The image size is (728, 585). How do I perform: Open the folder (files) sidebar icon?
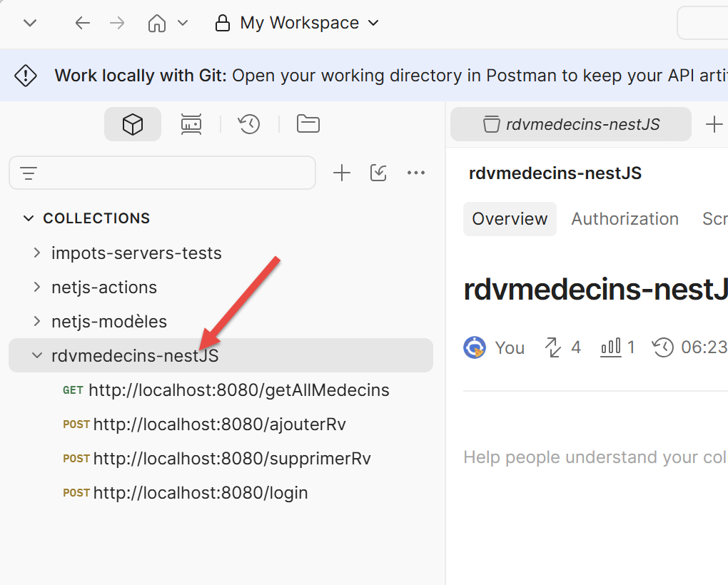tap(308, 124)
